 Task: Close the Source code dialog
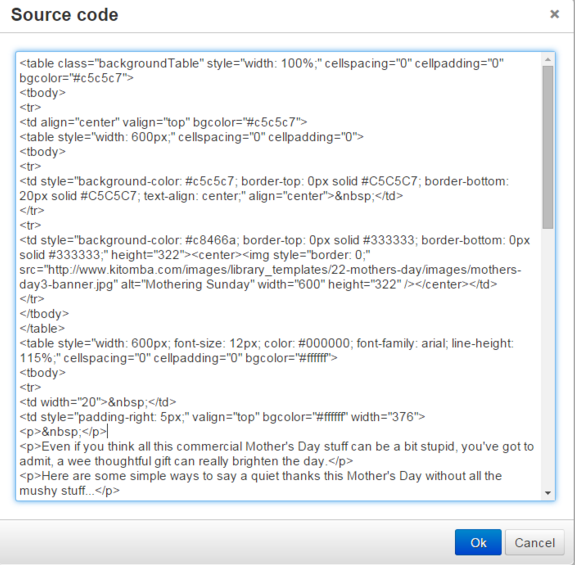[554, 14]
